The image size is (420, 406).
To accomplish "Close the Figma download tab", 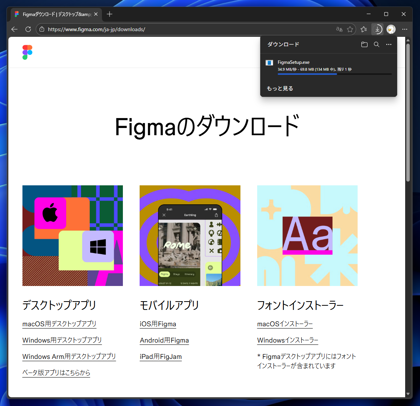I will click(x=96, y=14).
